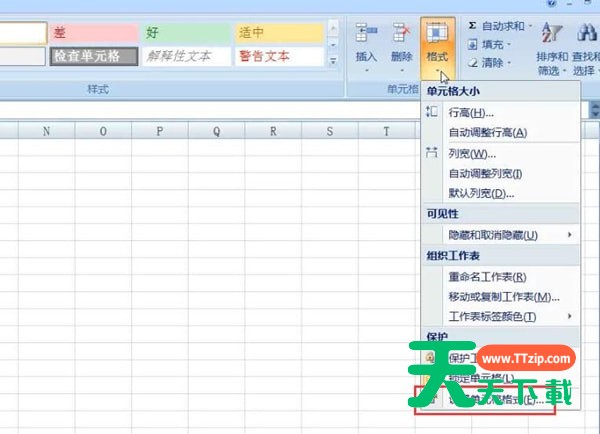This screenshot has height=434, width=600.
Task: Select column T header
Action: click(386, 131)
